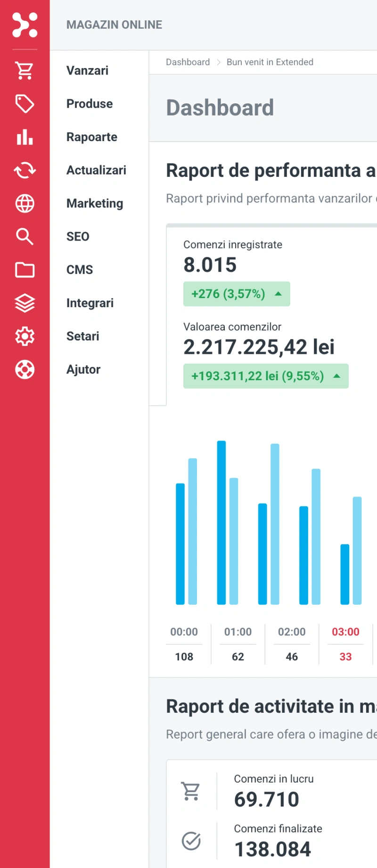Open CMS in the side menu

[80, 270]
